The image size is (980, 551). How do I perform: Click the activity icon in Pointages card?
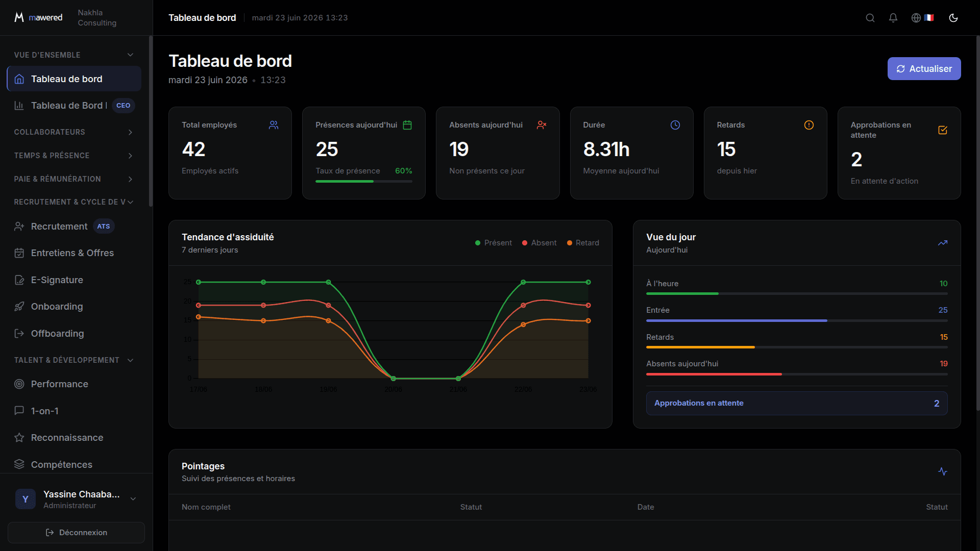click(943, 471)
